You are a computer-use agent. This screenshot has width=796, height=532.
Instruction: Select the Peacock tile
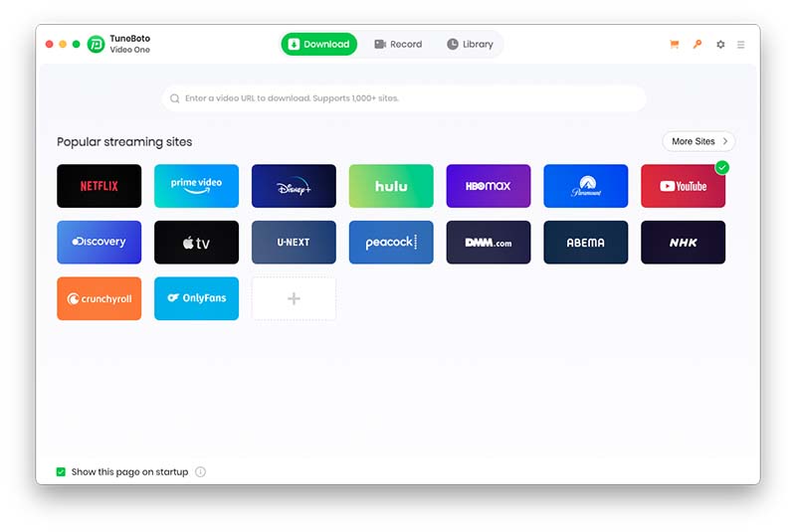[391, 242]
